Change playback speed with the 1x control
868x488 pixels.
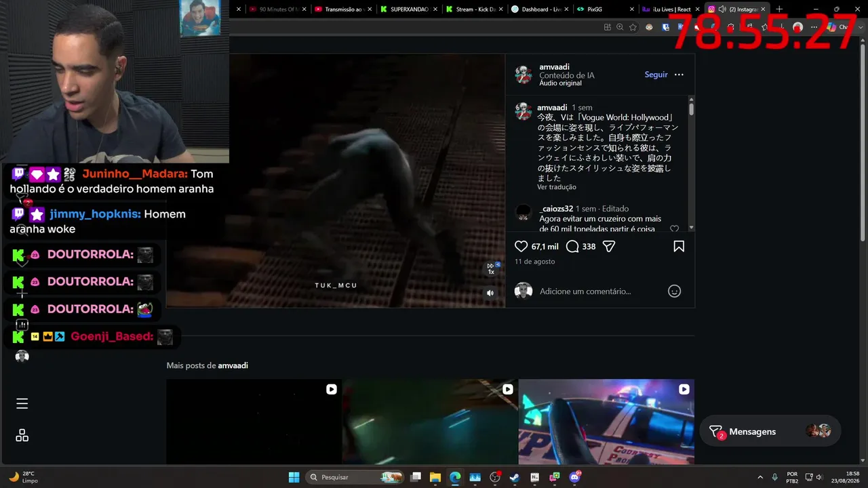(492, 269)
